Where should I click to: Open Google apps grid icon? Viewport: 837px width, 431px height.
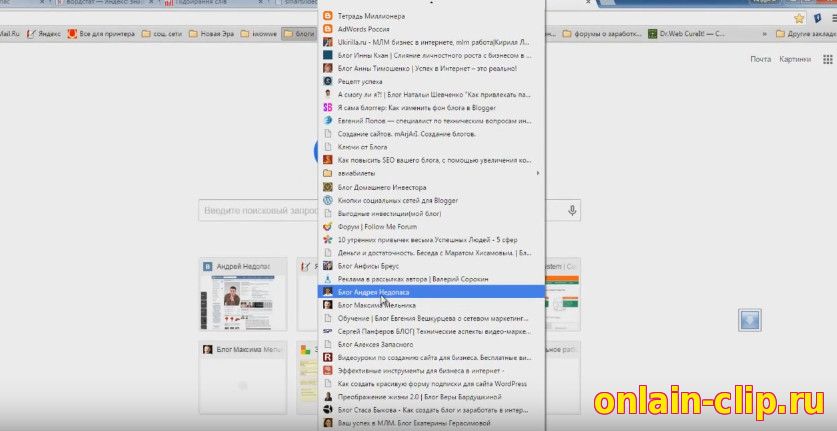point(827,59)
